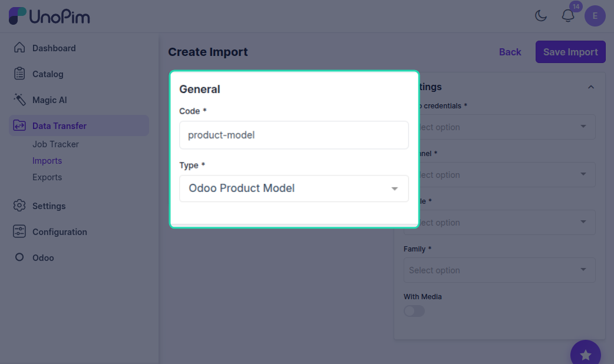Click the star floating button
Image resolution: width=614 pixels, height=364 pixels.
click(585, 354)
